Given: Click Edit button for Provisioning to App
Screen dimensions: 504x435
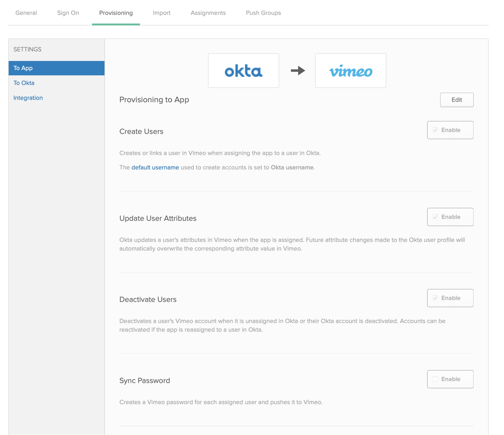Looking at the screenshot, I should click(x=456, y=100).
